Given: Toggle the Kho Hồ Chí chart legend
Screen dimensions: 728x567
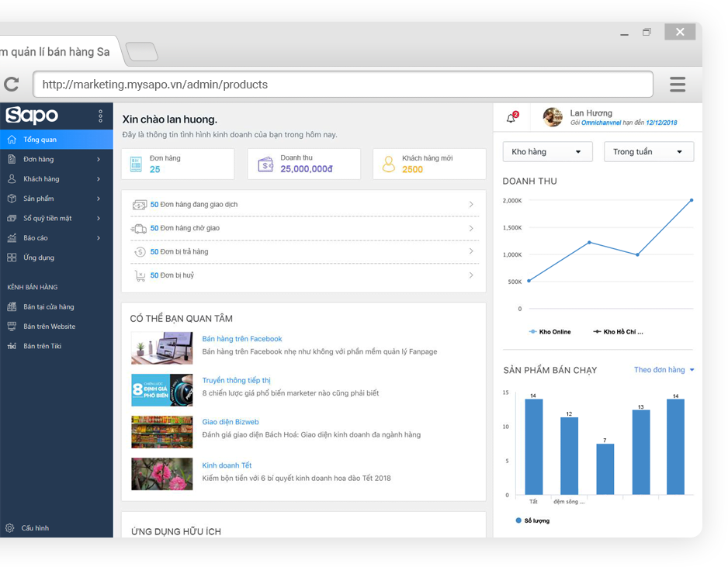Looking at the screenshot, I should 618,332.
